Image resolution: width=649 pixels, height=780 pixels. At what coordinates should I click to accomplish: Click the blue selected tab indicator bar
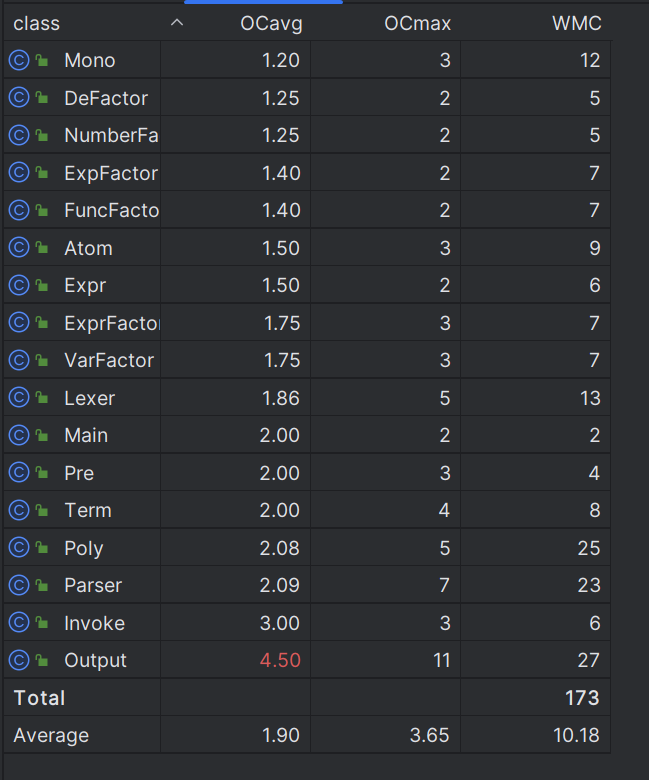(263, 2)
